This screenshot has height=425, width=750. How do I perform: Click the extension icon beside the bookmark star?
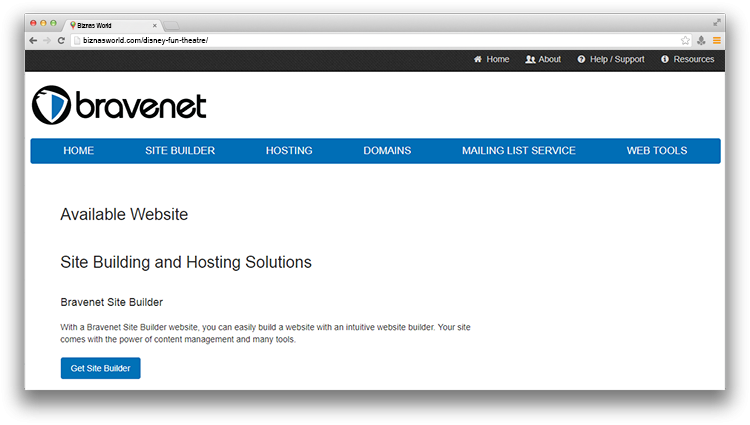(701, 41)
